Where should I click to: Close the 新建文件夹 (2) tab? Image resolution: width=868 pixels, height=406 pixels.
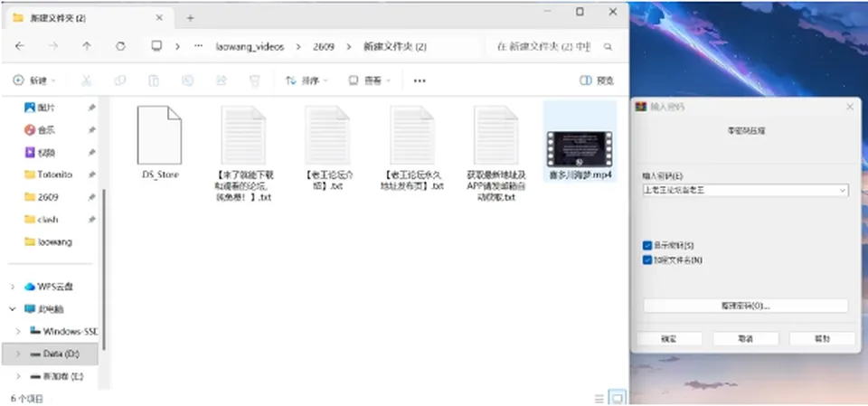(x=159, y=18)
